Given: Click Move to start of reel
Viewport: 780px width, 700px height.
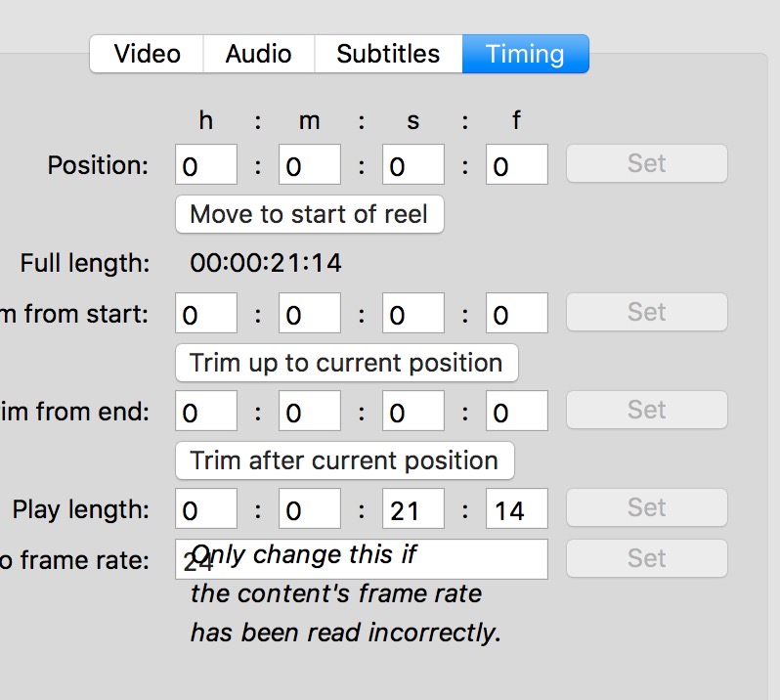Looking at the screenshot, I should tap(309, 214).
